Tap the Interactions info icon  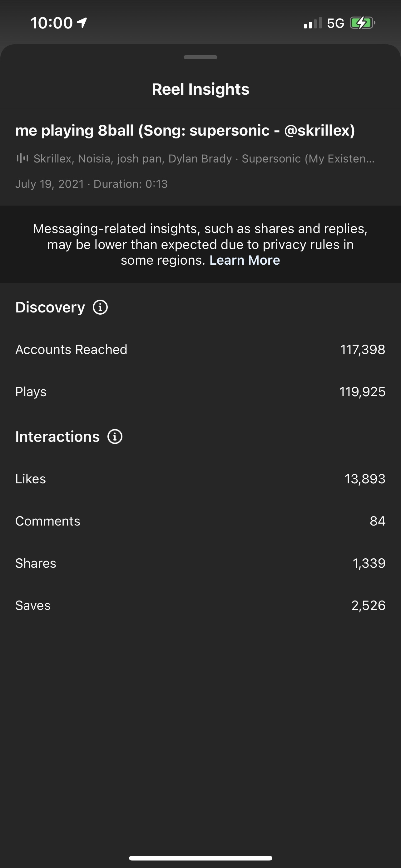[115, 437]
